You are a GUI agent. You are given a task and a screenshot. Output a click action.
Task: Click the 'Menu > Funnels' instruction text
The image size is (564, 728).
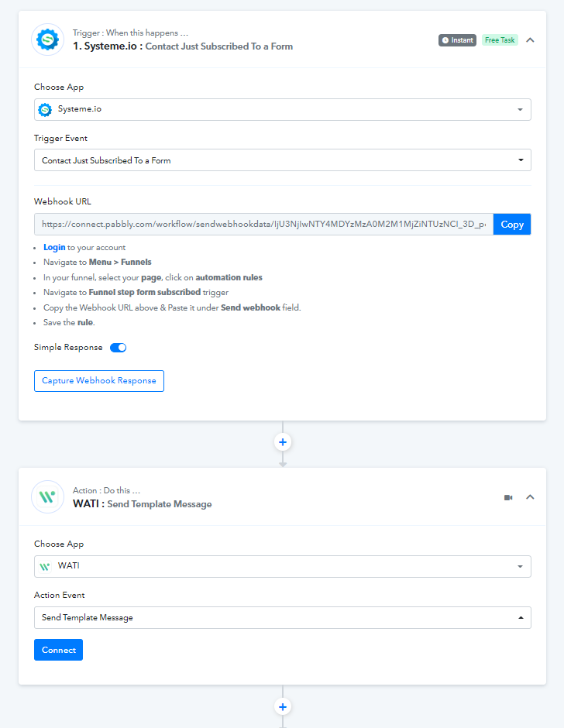tap(120, 262)
